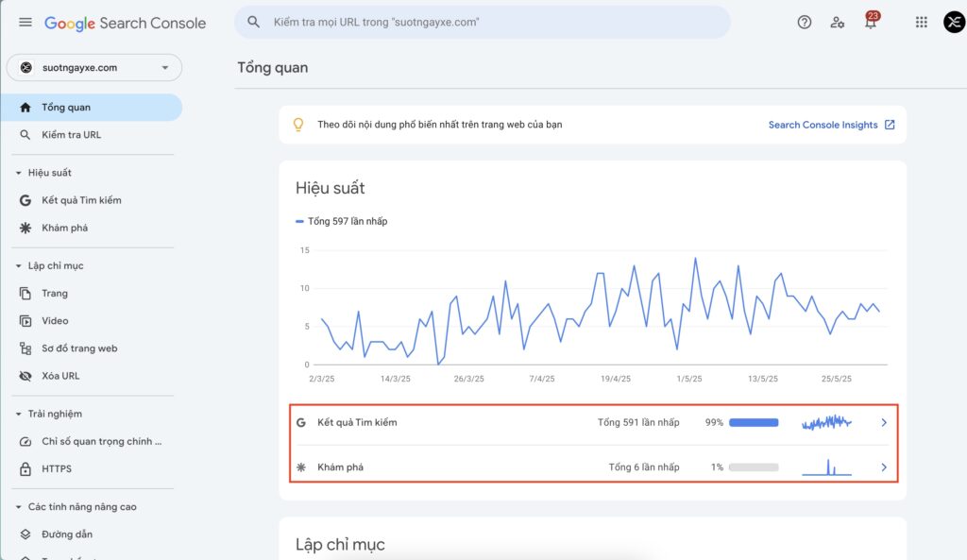Click the blue 99% progress bar
The width and height of the screenshot is (967, 560).
tap(754, 422)
